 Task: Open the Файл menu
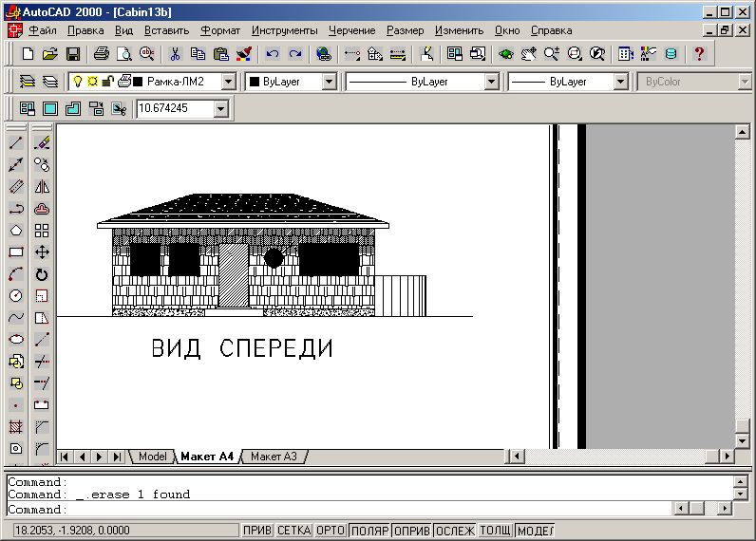pos(43,30)
